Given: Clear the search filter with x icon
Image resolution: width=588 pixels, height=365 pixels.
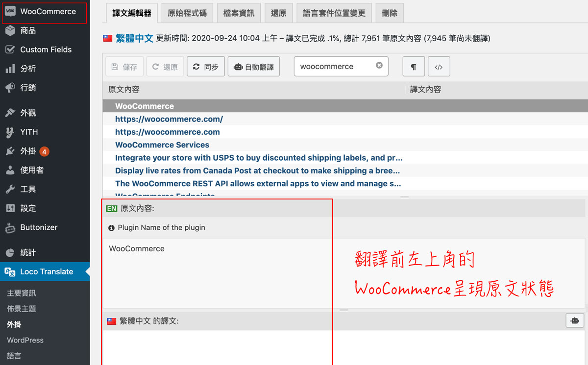Looking at the screenshot, I should click(x=379, y=65).
